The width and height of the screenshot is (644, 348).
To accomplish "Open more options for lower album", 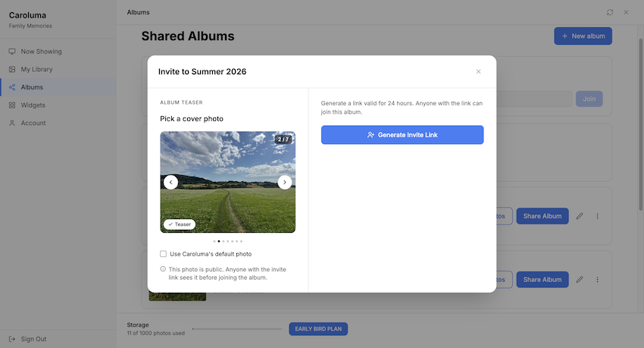I will tap(597, 280).
